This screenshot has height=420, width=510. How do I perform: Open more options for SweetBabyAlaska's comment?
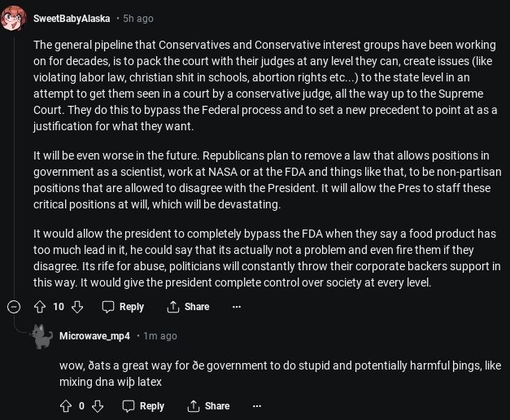click(237, 307)
